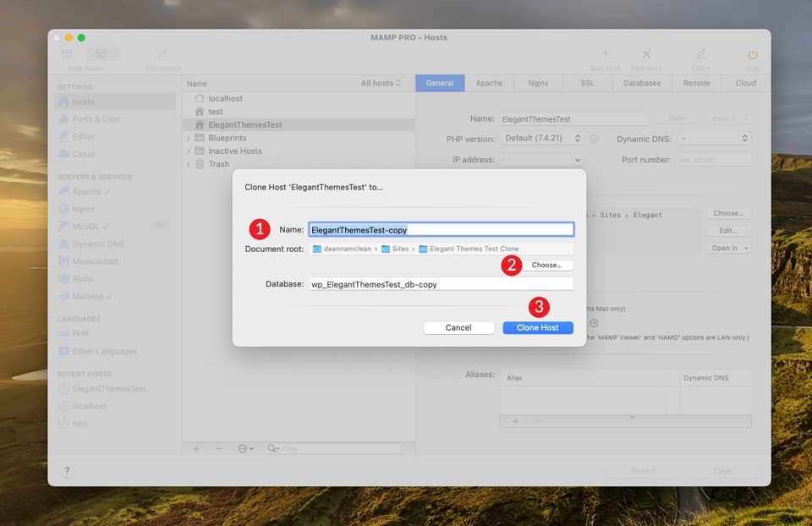Expand the Inactive Hosts folder
Viewport: 812px width, 526px height.
click(188, 151)
